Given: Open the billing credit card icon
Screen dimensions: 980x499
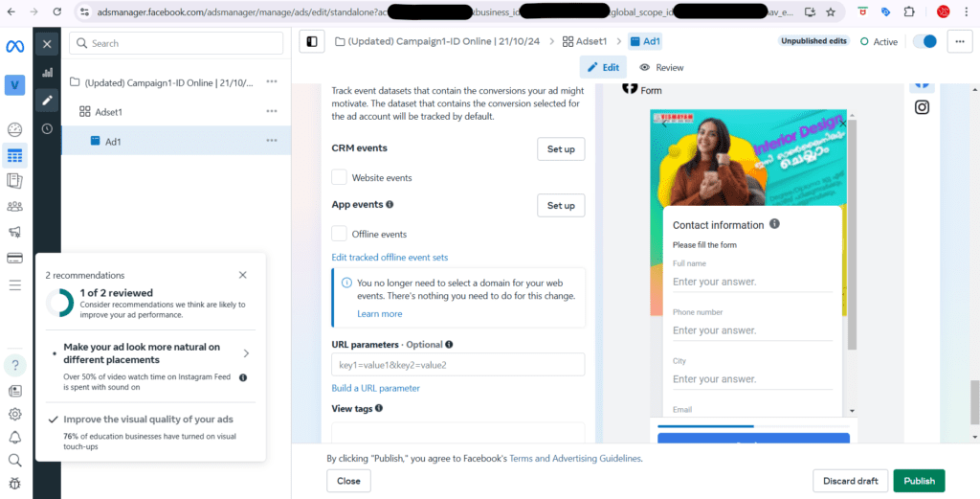Looking at the screenshot, I should [x=15, y=258].
